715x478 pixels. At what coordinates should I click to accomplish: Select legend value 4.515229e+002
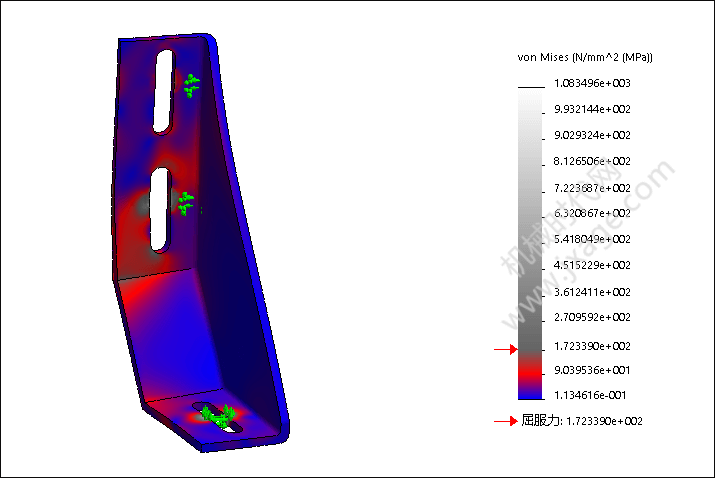click(592, 265)
